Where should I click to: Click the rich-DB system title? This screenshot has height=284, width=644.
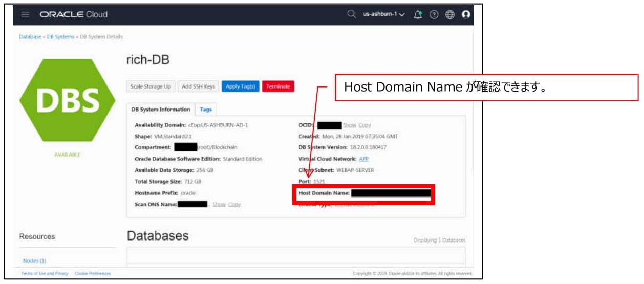pyautogui.click(x=148, y=60)
